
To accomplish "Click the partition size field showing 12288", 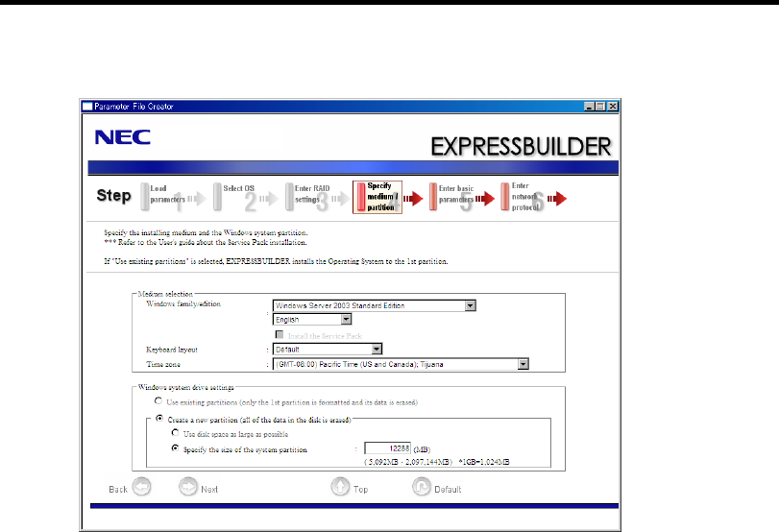I will [387, 448].
